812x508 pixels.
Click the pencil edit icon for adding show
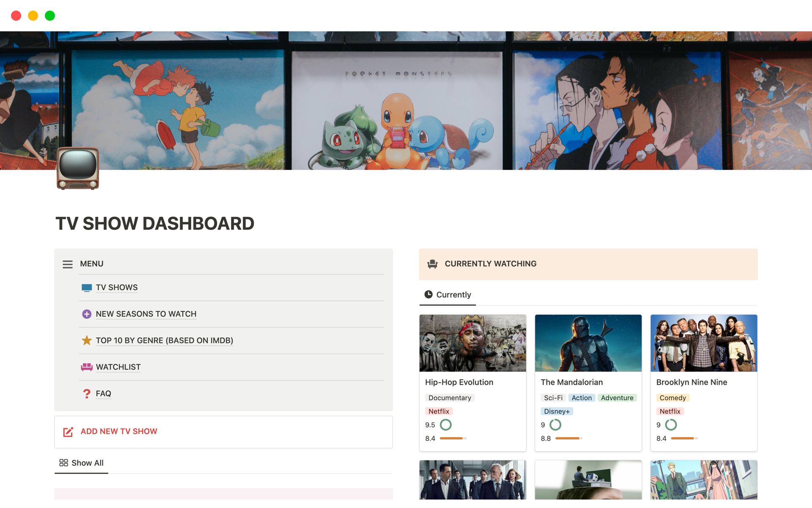[68, 432]
